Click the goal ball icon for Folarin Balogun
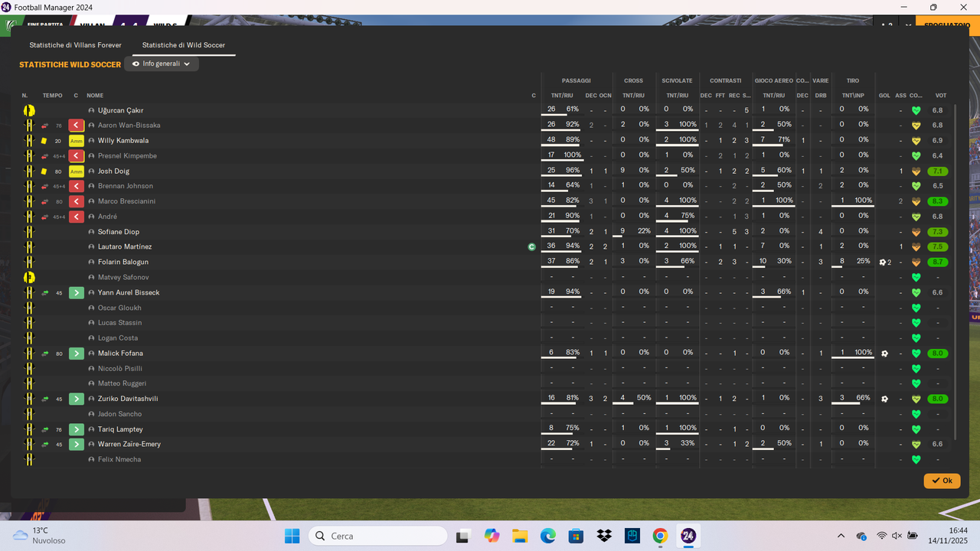The width and height of the screenshot is (980, 551). coord(883,262)
